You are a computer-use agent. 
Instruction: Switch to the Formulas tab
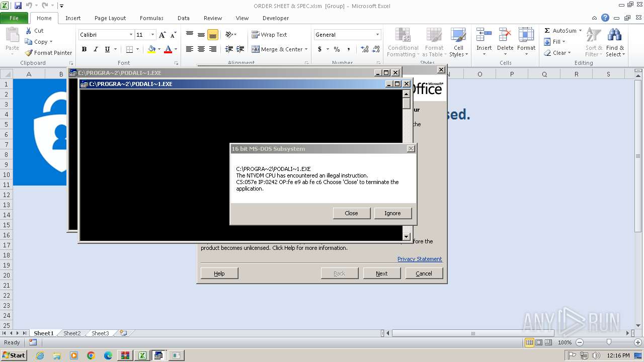(x=151, y=18)
